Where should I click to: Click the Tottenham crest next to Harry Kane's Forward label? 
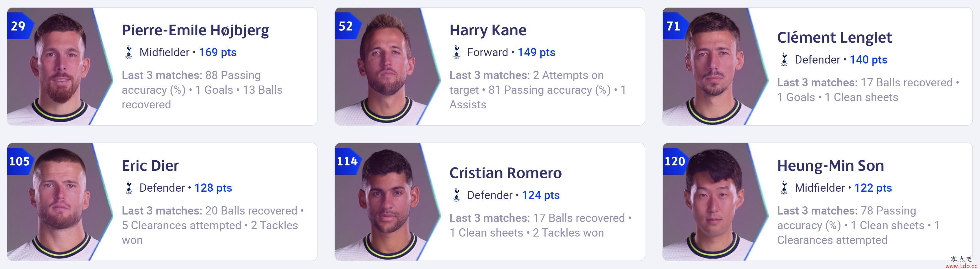457,52
